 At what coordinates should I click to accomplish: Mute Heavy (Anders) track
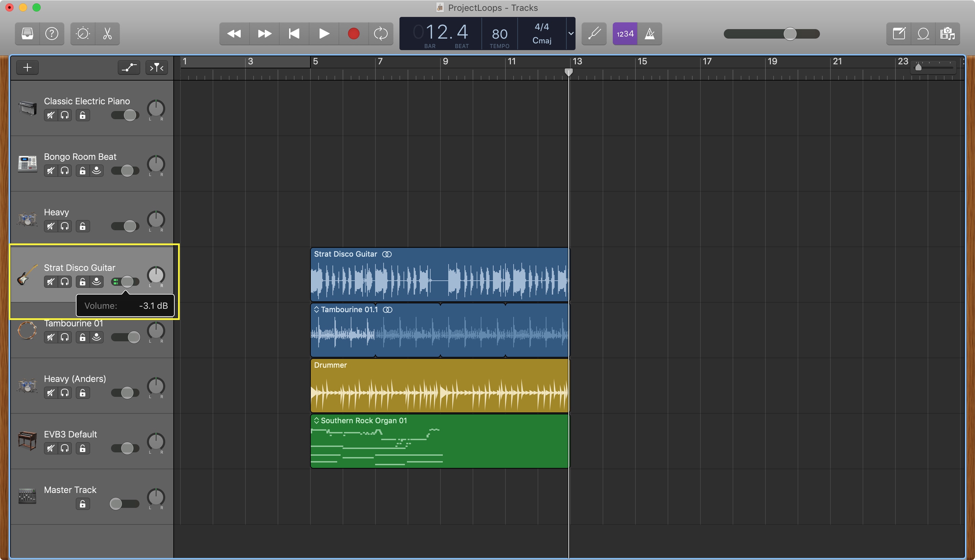click(50, 393)
